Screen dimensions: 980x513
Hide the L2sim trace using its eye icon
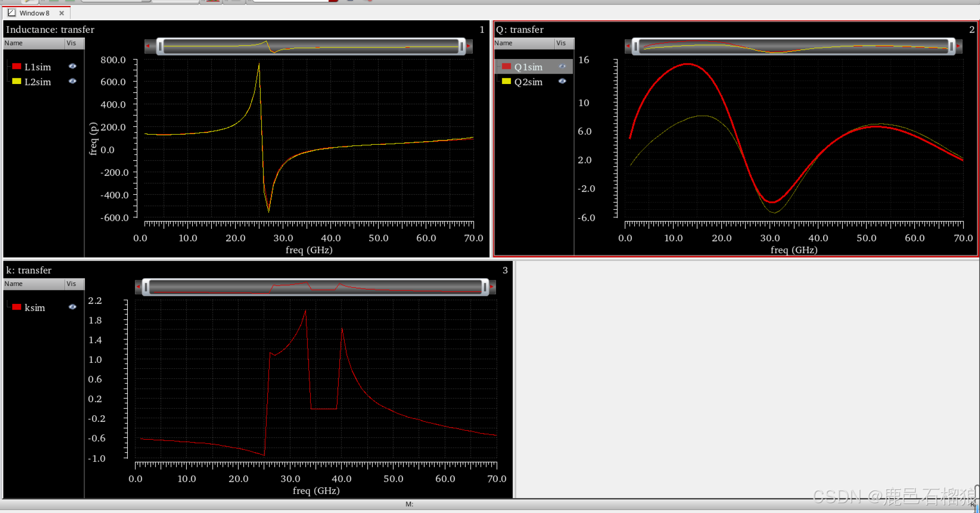point(72,81)
